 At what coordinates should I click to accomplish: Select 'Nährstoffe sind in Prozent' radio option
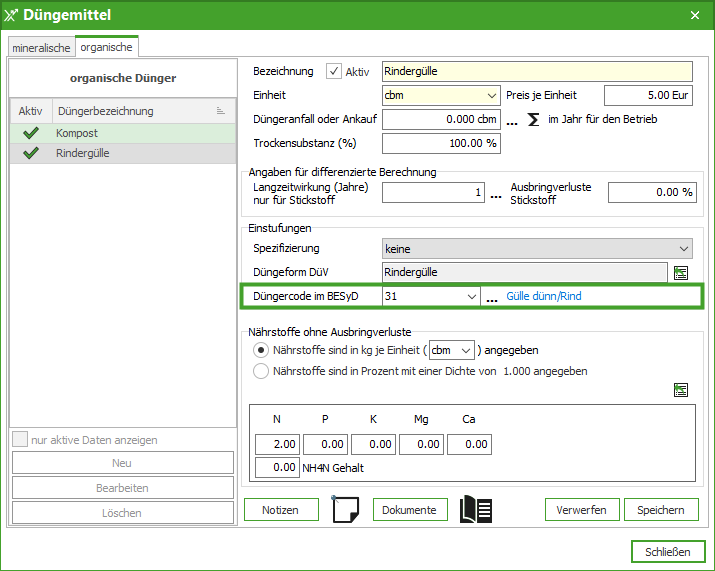tap(261, 371)
